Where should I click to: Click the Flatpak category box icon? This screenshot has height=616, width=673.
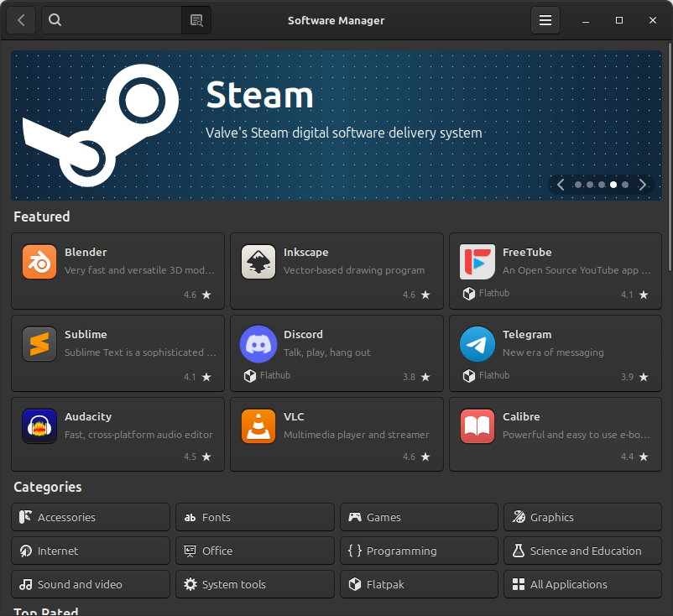(355, 584)
